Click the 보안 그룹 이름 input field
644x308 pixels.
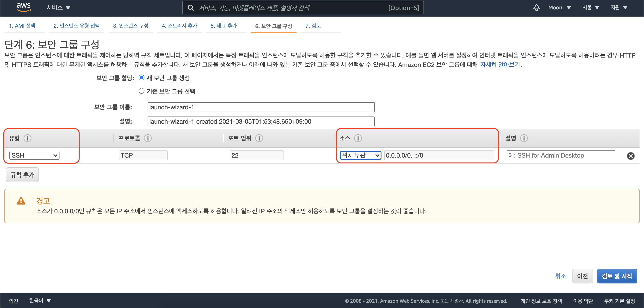pos(261,107)
